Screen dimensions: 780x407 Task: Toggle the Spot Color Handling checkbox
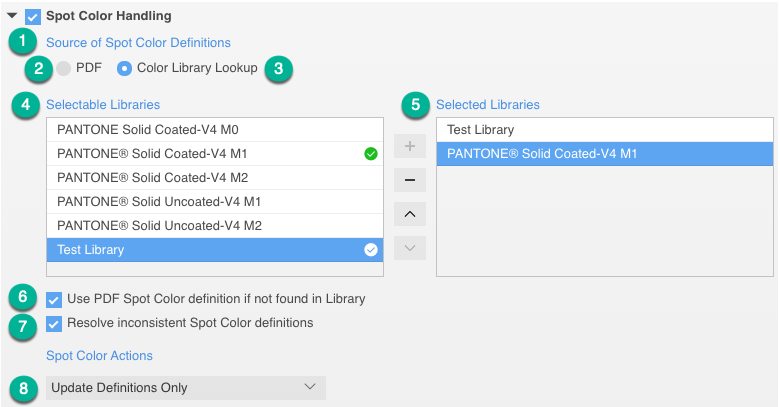tap(33, 17)
